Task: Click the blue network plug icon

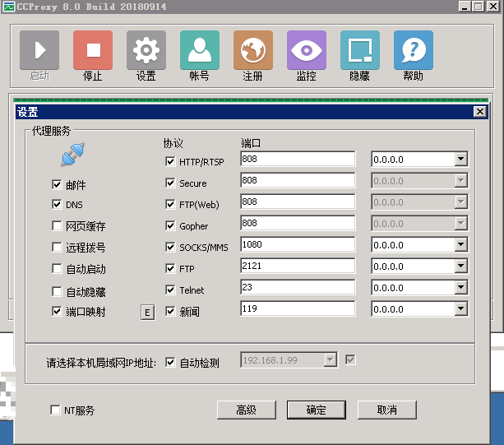Action: (73, 155)
